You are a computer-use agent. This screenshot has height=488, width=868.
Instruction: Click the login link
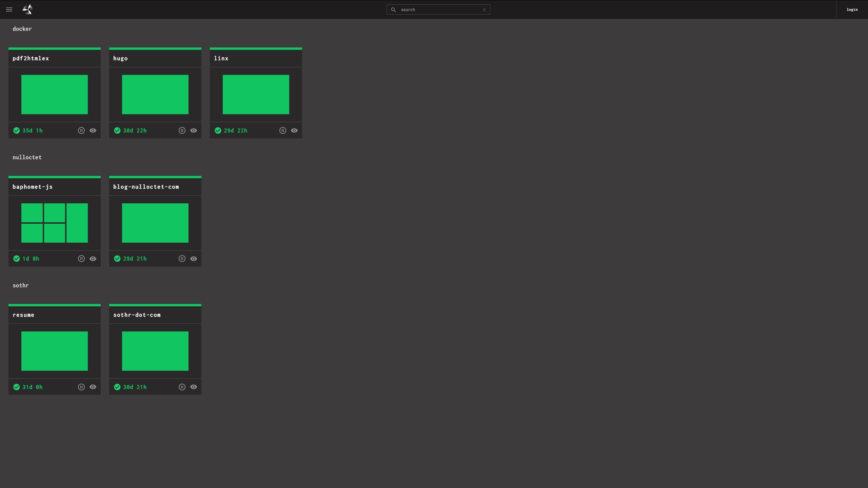[x=852, y=9]
